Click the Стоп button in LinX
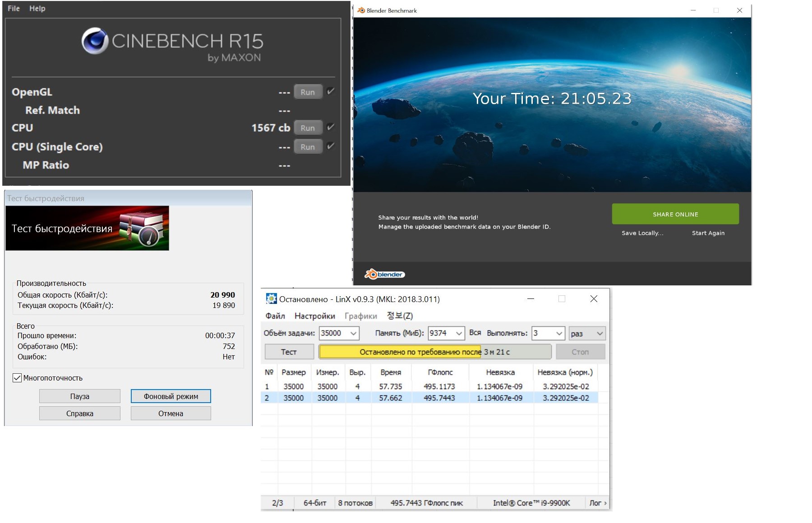 tap(580, 352)
